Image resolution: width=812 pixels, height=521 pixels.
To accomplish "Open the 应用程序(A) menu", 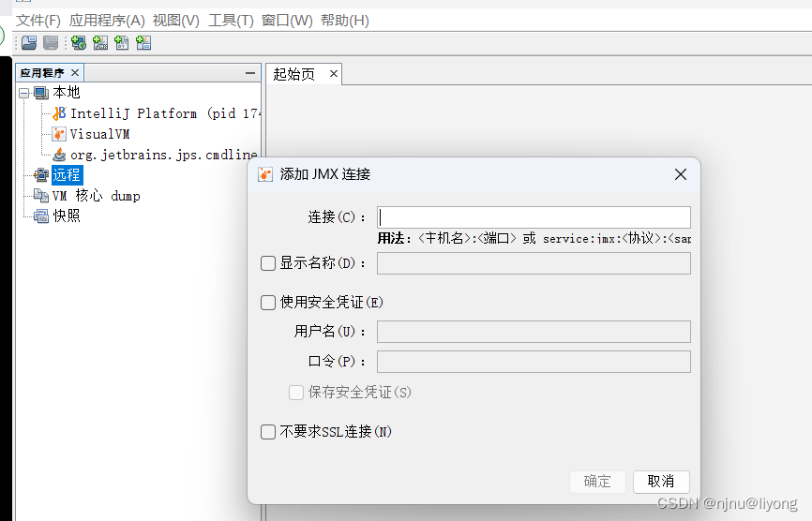I will (x=107, y=21).
